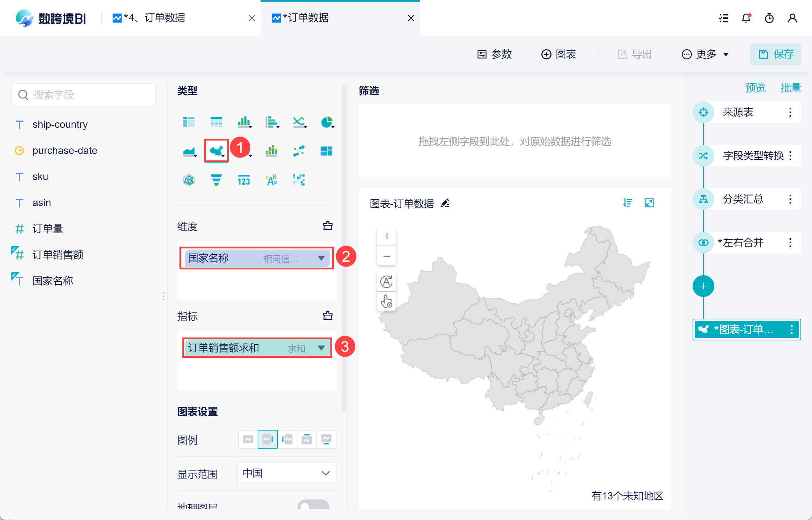The image size is (812, 520).
Task: Switch to the *4、订单数据 tab
Action: coord(155,18)
